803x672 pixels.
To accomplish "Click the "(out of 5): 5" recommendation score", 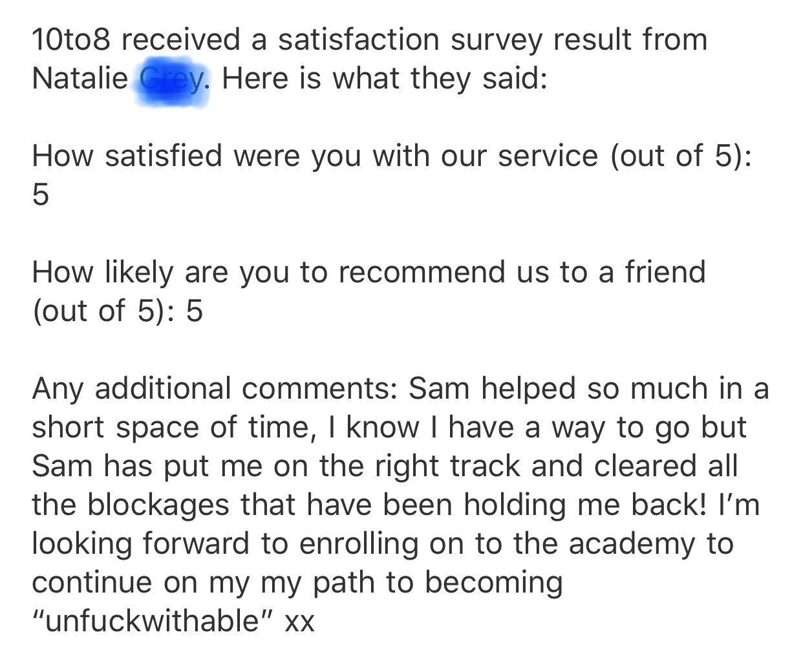I will coord(118,312).
